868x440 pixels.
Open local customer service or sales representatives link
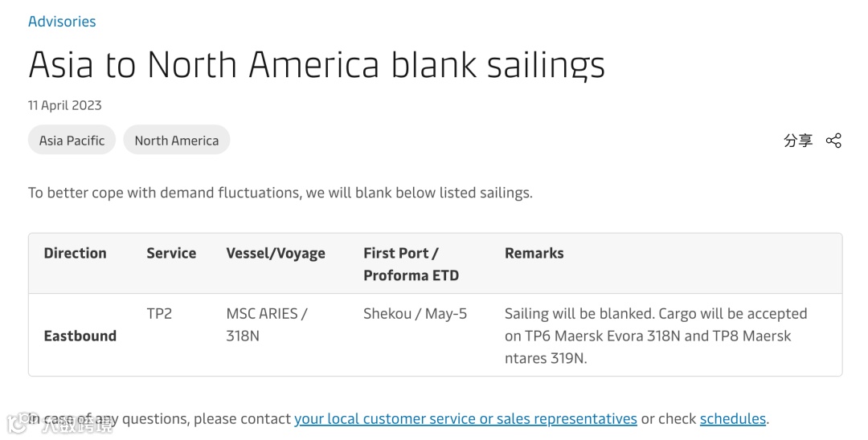pyautogui.click(x=465, y=418)
